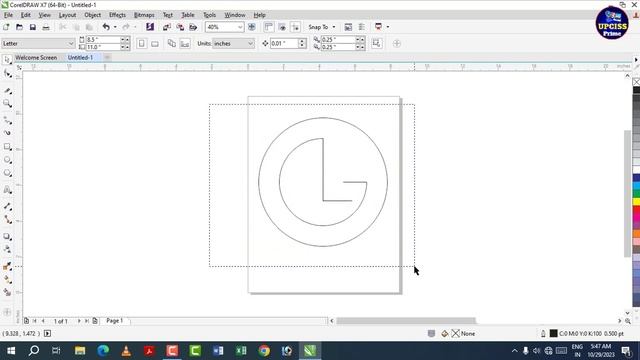Image resolution: width=640 pixels, height=360 pixels.
Task: Undo the last action
Action: 106,27
